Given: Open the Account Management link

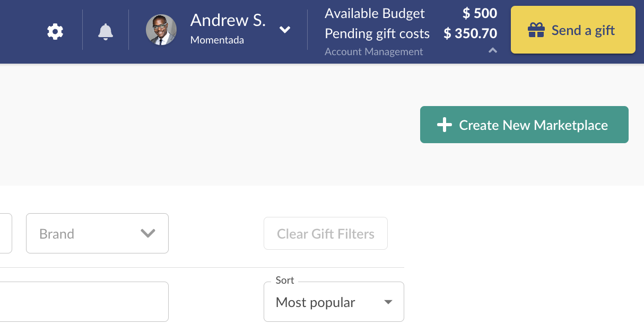Looking at the screenshot, I should pos(374,51).
